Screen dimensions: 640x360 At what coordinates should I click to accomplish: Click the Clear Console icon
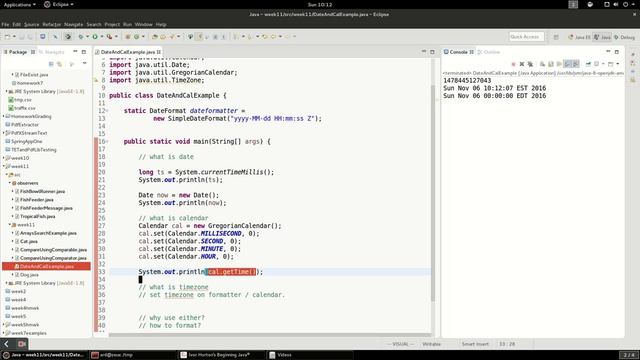[542, 64]
